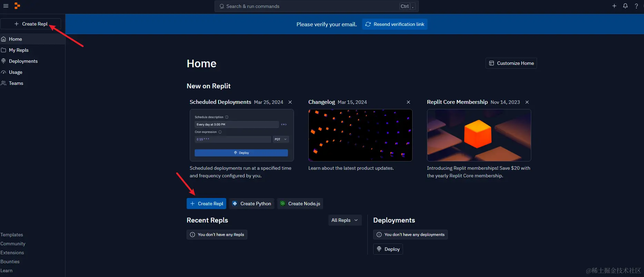Click the rocket icon on Deploy button

379,249
